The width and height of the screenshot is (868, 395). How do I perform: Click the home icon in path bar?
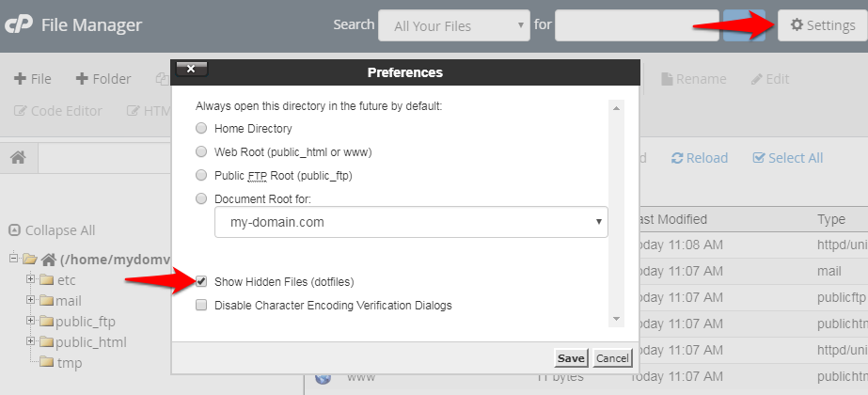tap(18, 158)
